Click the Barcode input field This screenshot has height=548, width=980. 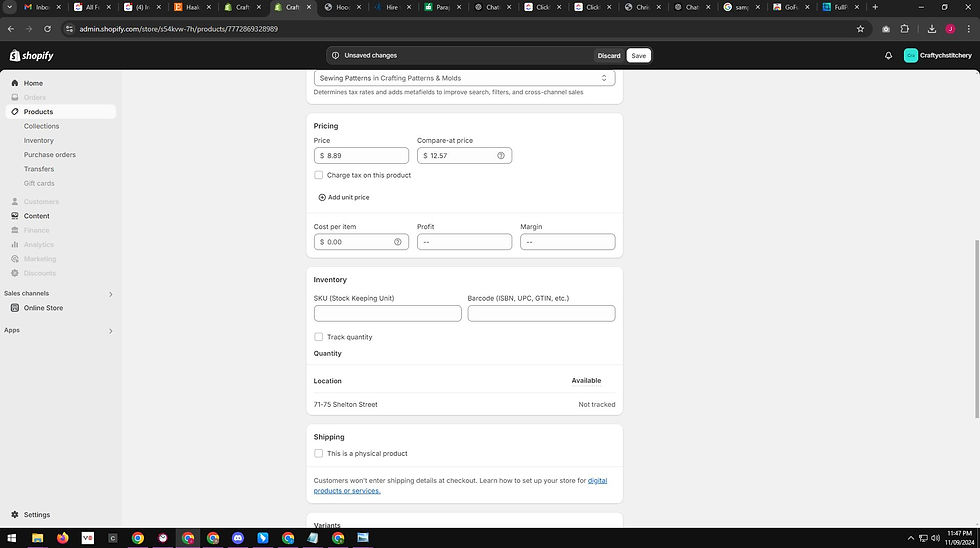point(541,314)
